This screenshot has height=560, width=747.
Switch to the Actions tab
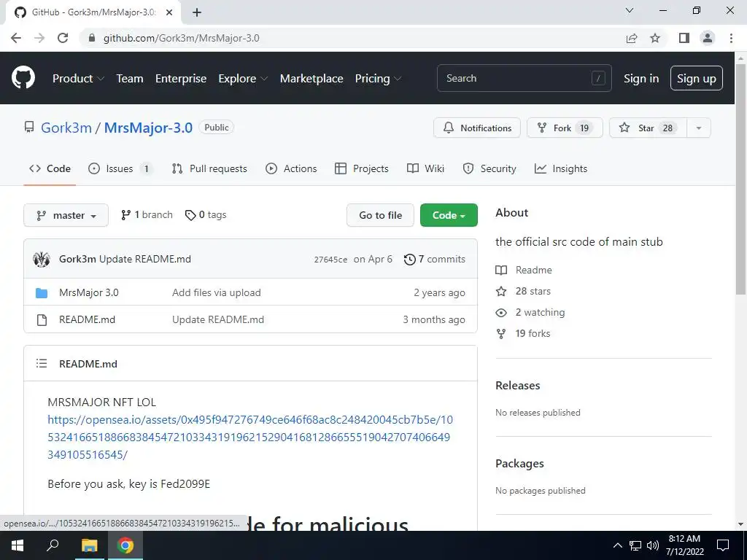tap(291, 168)
